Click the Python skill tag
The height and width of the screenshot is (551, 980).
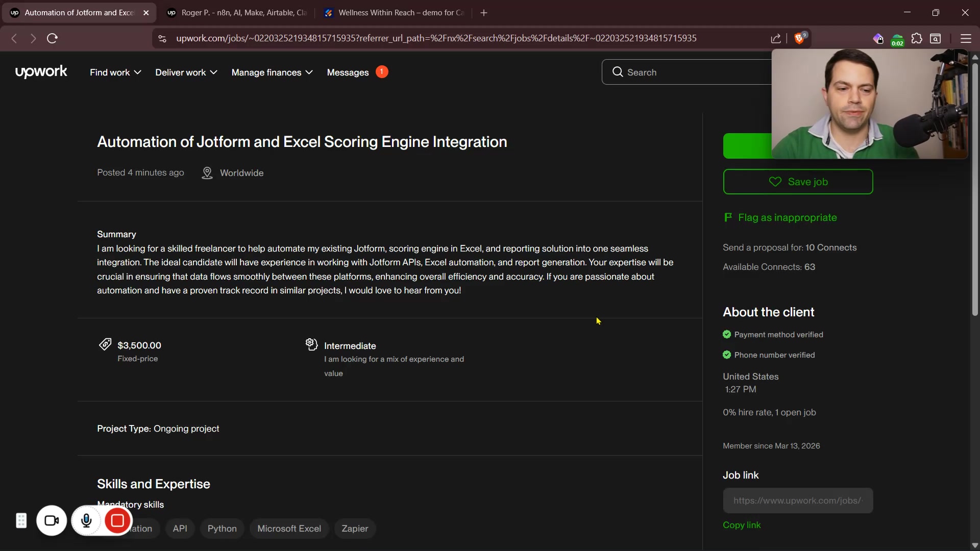[222, 529]
